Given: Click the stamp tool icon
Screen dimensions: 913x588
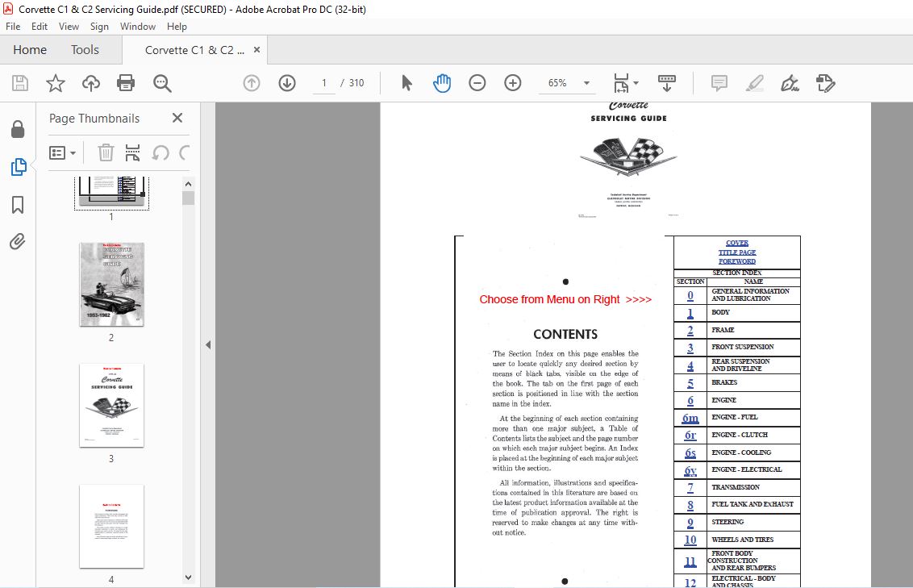Looking at the screenshot, I should click(x=826, y=83).
